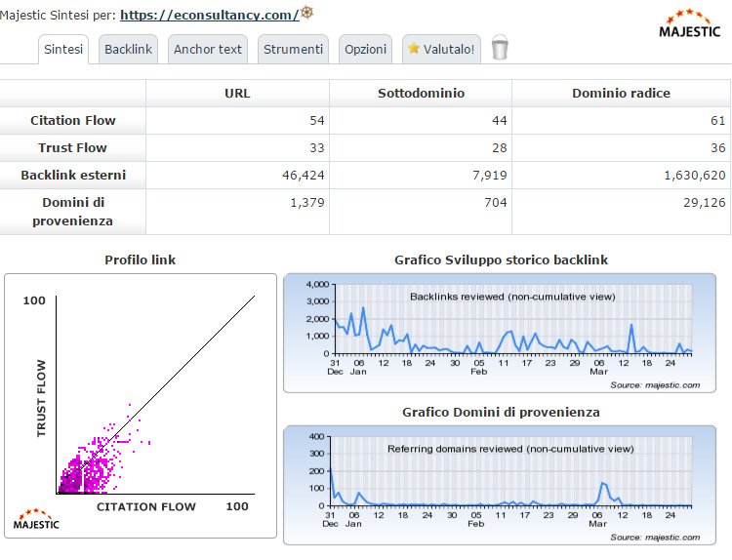
Task: Click the Sottodominio Citation Flow value 44
Action: (499, 121)
